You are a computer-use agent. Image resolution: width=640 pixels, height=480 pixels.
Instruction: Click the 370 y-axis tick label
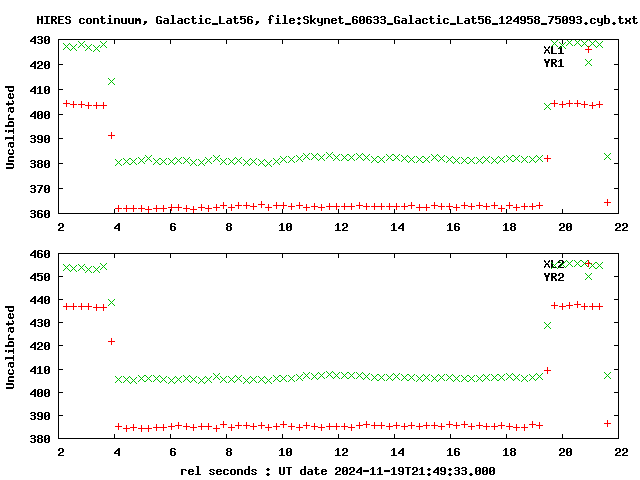click(40, 189)
